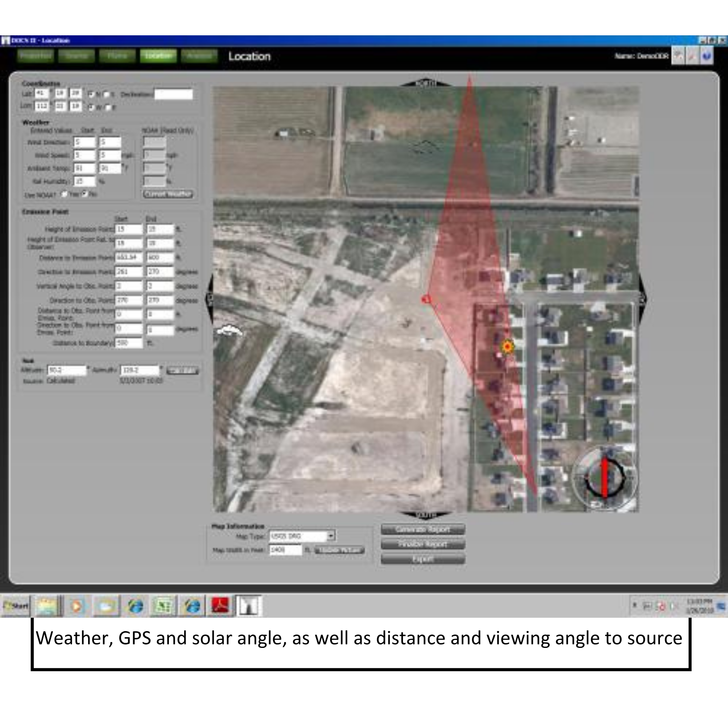Screen dimensions: 728x728
Task: Click the Rel Humidity field
Action: click(x=84, y=181)
